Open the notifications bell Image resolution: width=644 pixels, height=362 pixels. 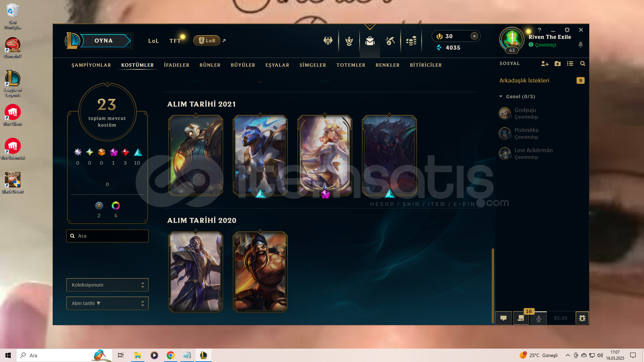coord(581,44)
